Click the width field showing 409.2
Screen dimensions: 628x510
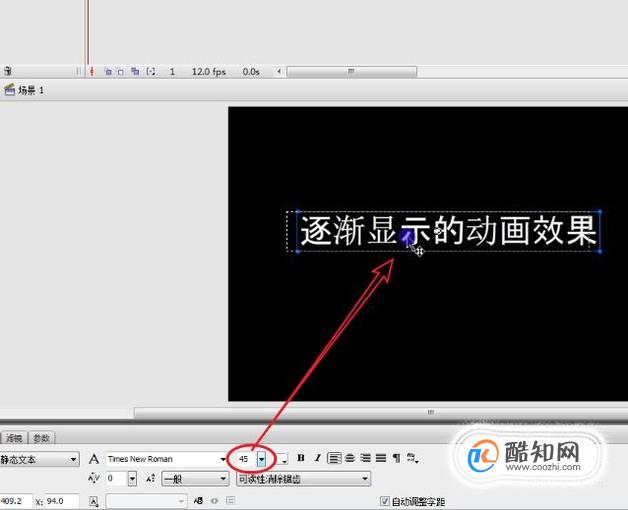[15, 501]
